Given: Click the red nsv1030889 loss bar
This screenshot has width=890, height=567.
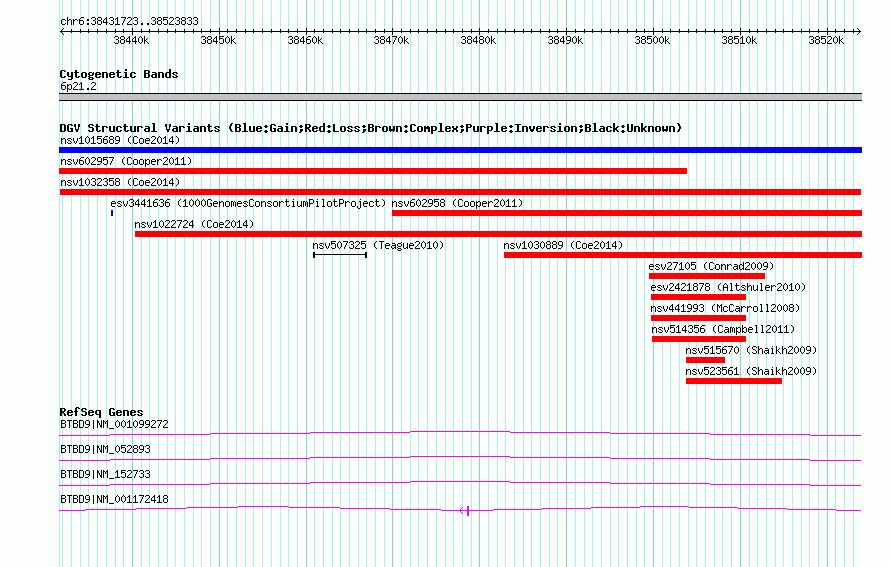Looking at the screenshot, I should [x=683, y=255].
